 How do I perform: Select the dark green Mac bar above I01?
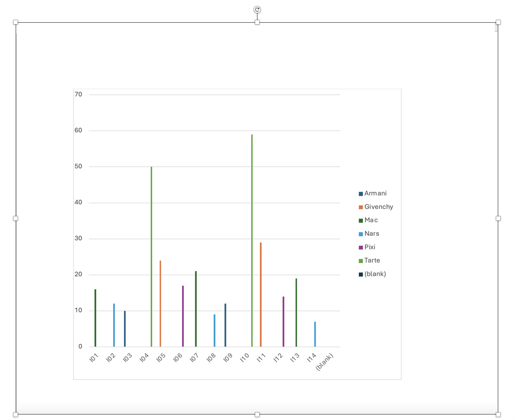pos(95,318)
